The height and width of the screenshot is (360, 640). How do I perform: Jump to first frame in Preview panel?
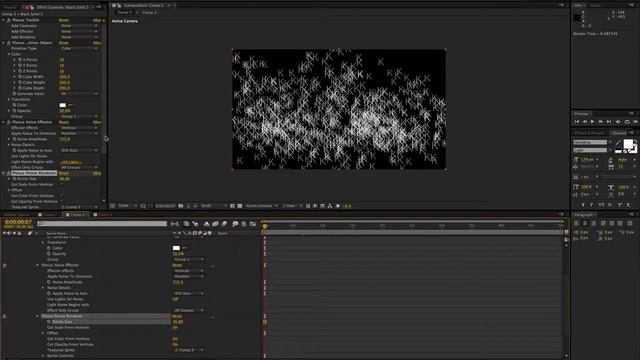(x=577, y=122)
